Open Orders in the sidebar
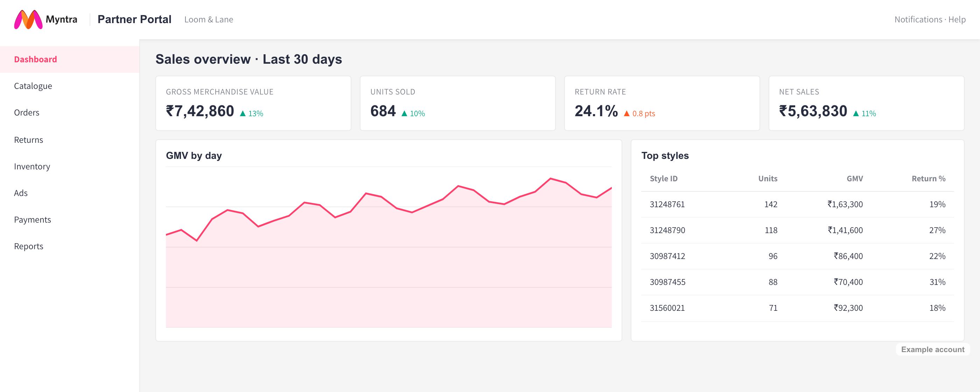Image resolution: width=980 pixels, height=392 pixels. 70,113
